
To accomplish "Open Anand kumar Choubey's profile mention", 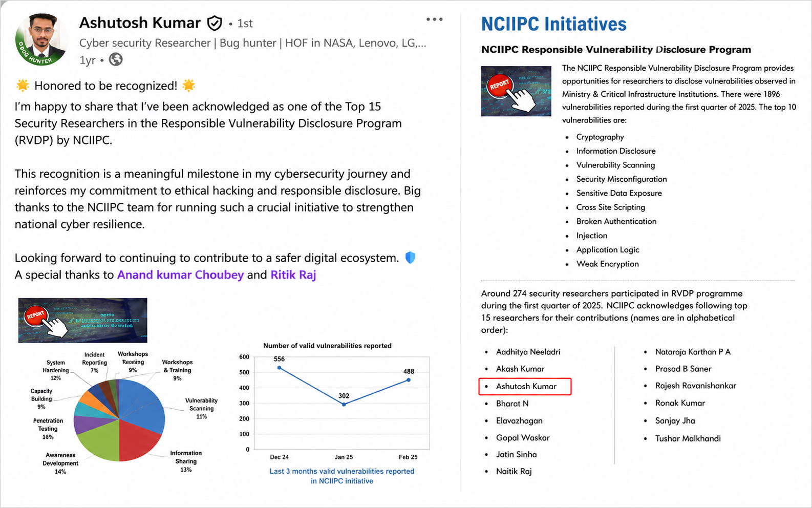I will (180, 274).
